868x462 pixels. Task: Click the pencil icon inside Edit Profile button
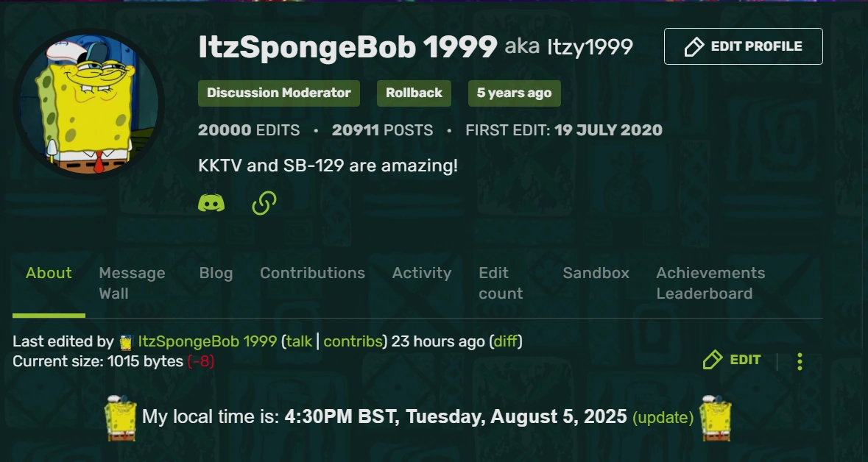pyautogui.click(x=693, y=46)
